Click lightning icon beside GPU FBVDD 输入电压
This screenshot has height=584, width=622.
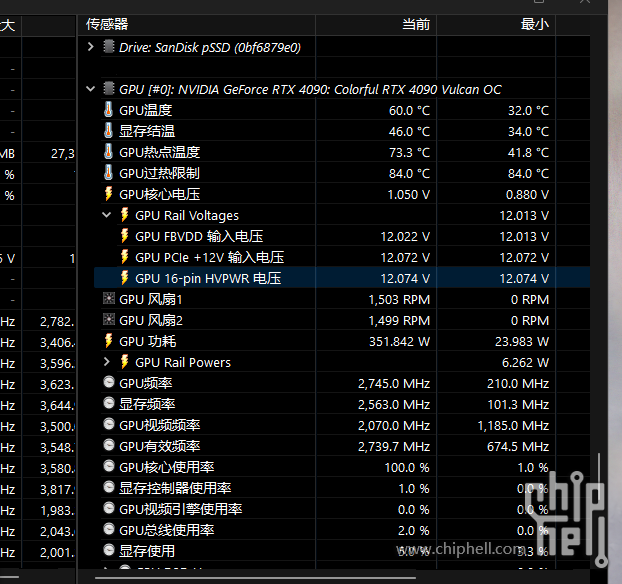(124, 236)
